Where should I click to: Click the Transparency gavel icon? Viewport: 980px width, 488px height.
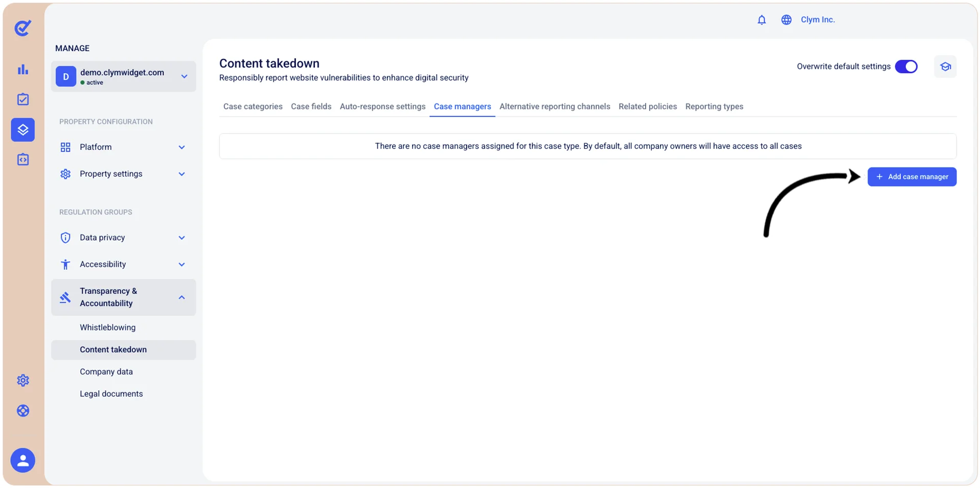pyautogui.click(x=65, y=297)
